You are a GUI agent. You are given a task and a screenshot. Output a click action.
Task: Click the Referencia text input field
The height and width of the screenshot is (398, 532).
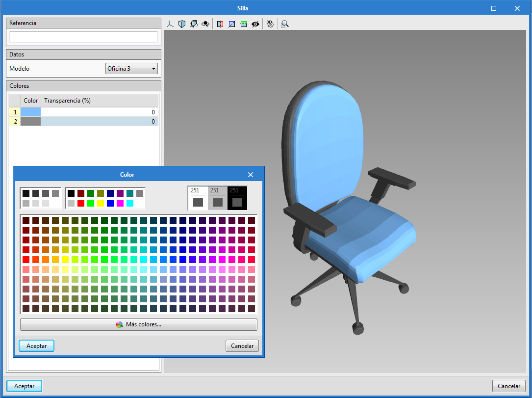[x=83, y=37]
